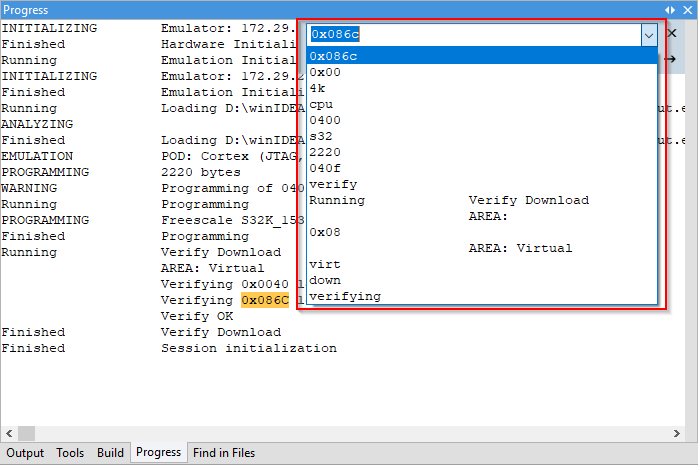Screen dimensions: 698x465
Task: Open the Find in Files tab
Action: [224, 453]
